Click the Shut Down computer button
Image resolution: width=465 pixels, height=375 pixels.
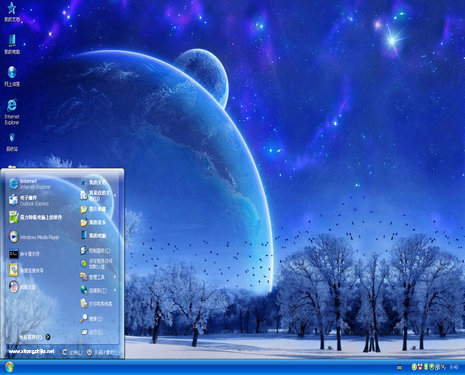click(x=103, y=352)
